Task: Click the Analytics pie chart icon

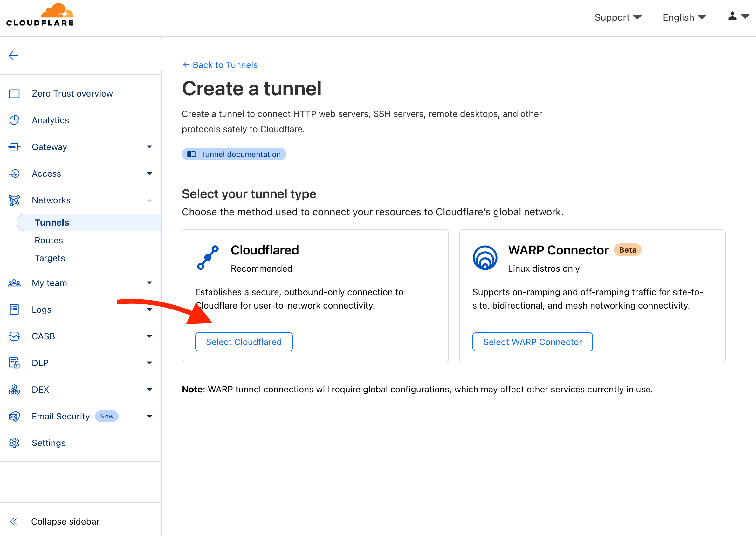Action: [14, 120]
